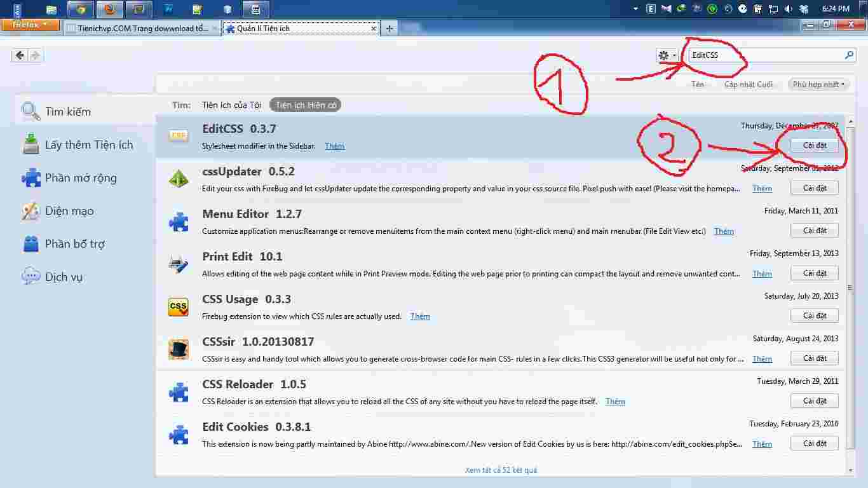Image resolution: width=868 pixels, height=488 pixels.
Task: Install CSS Reloader via Cài đặt
Action: coord(815,401)
